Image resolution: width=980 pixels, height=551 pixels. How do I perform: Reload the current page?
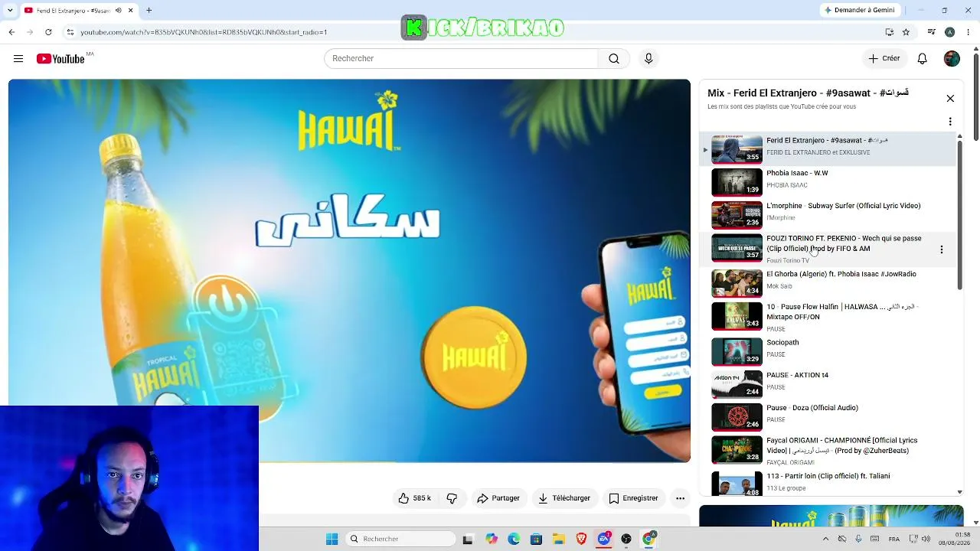(48, 32)
